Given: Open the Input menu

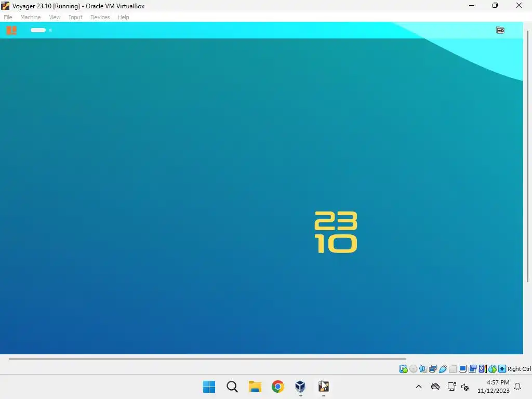Looking at the screenshot, I should (x=75, y=17).
